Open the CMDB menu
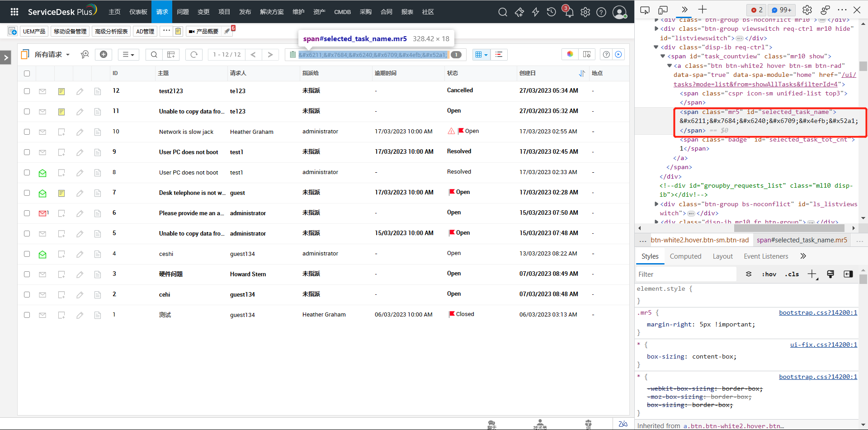Screen dimensions: 868x430 point(342,12)
